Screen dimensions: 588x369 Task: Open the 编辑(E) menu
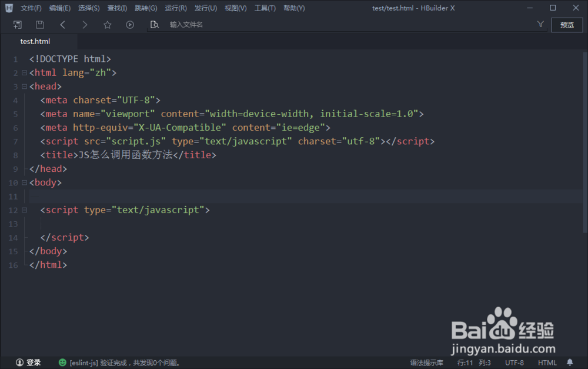click(59, 8)
